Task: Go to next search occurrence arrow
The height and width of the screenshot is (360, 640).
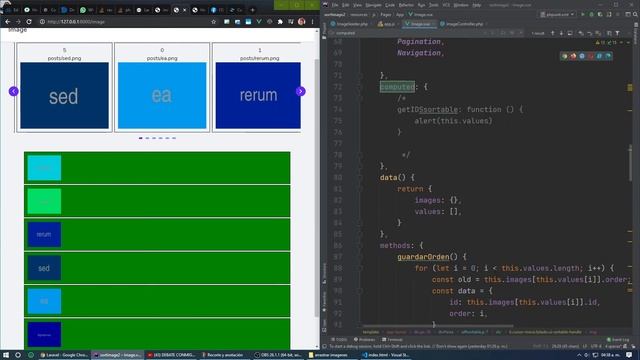Action: click(x=561, y=33)
